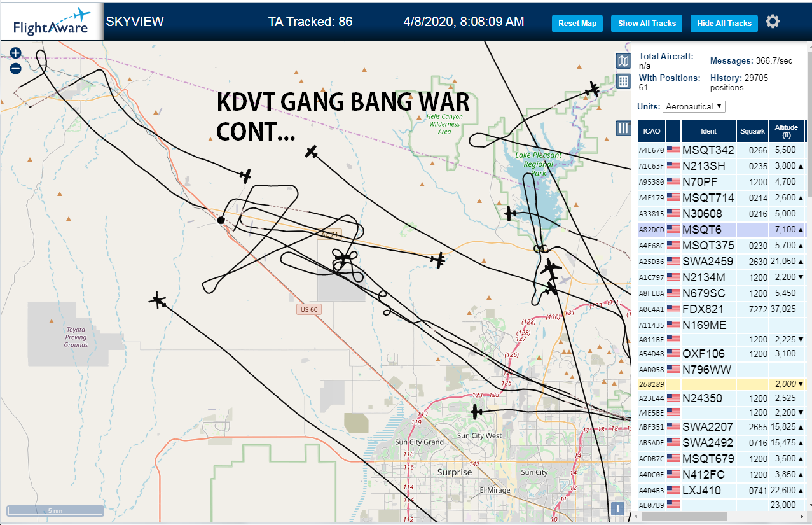This screenshot has height=525, width=812.
Task: Click the folded-map view icon
Action: (x=623, y=61)
